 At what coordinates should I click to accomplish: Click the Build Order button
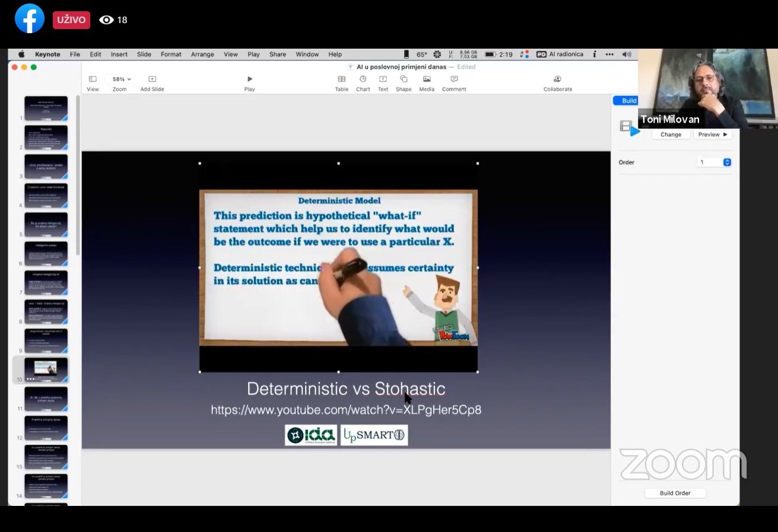click(x=675, y=493)
